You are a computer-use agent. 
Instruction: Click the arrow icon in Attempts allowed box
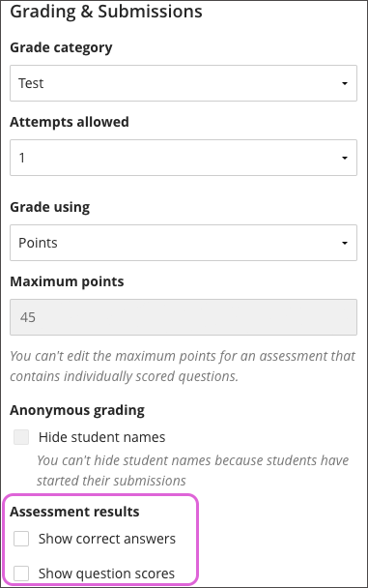tap(345, 158)
